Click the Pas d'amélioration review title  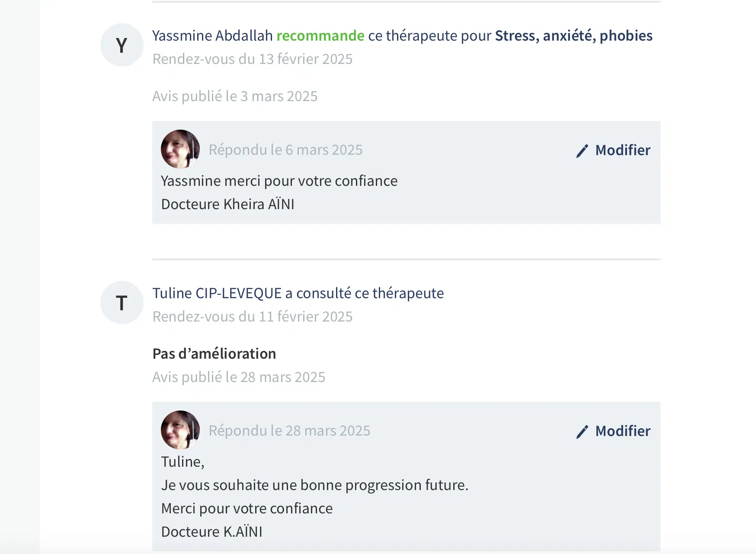(x=214, y=354)
